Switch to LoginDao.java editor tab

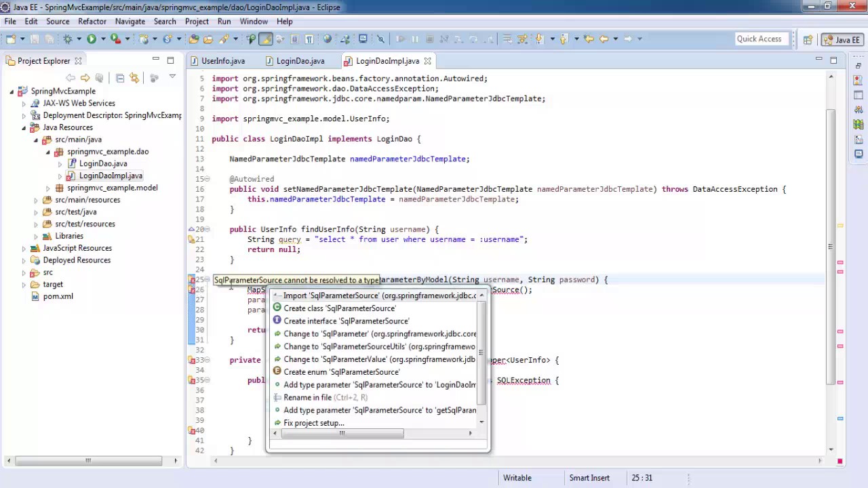click(x=300, y=61)
